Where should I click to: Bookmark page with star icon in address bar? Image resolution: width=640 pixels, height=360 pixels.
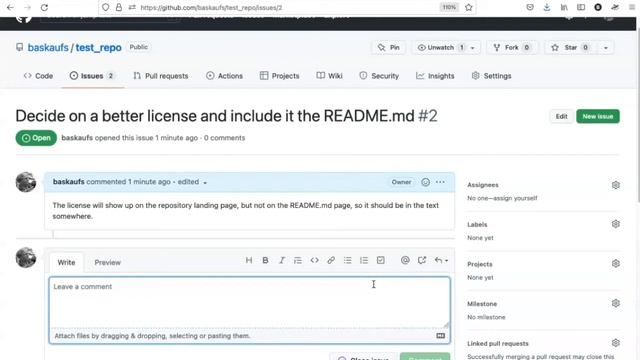pyautogui.click(x=469, y=7)
